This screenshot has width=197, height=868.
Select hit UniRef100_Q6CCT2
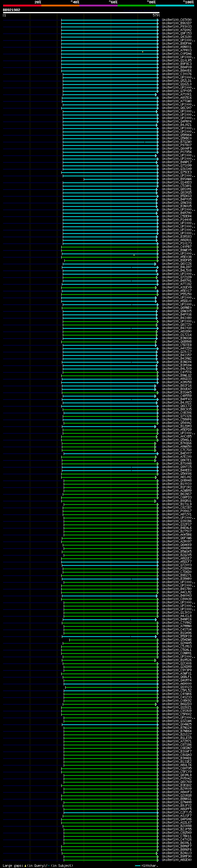click(x=176, y=406)
